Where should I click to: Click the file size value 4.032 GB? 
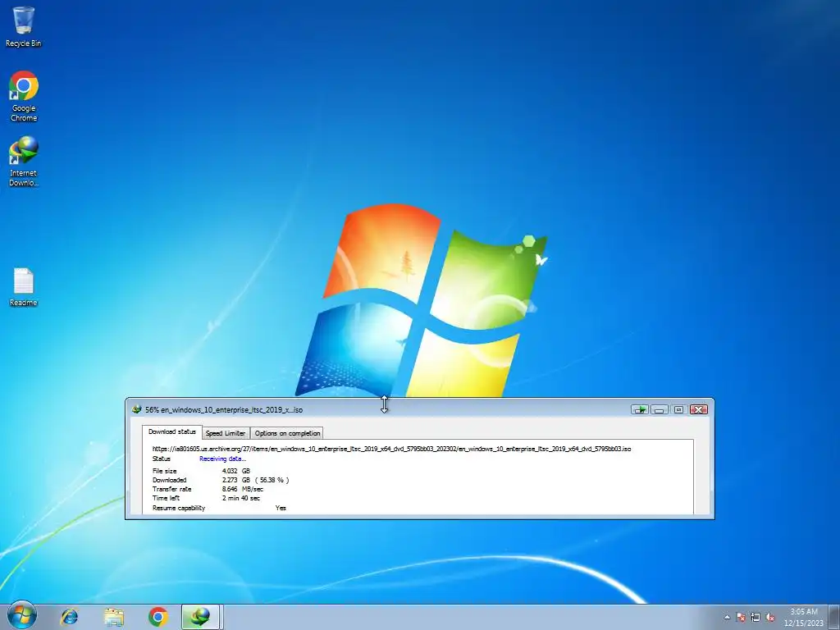coord(235,471)
